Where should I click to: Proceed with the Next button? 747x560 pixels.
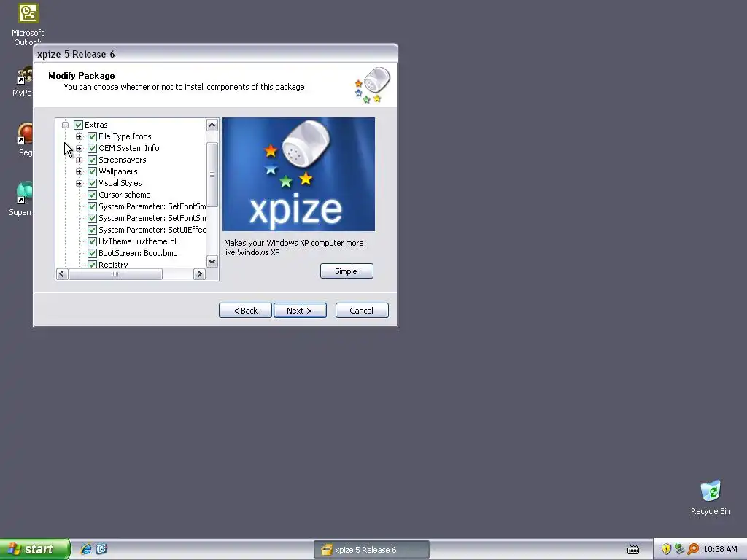[x=300, y=311]
